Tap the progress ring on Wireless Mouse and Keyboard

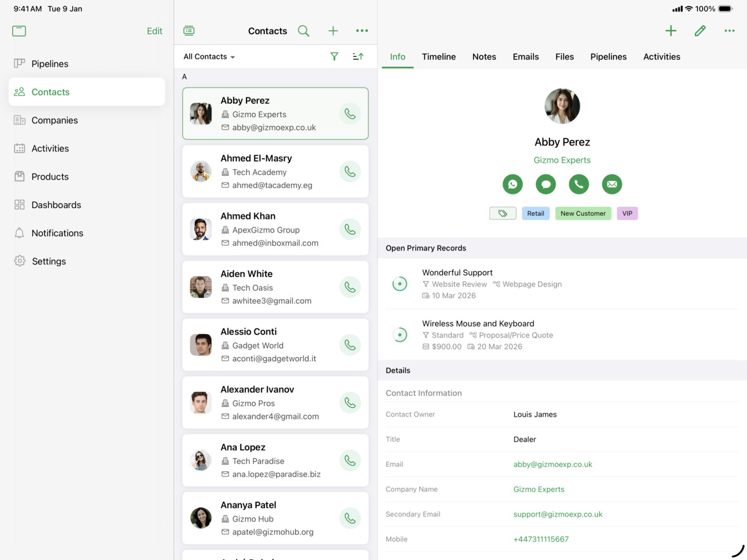tap(400, 335)
